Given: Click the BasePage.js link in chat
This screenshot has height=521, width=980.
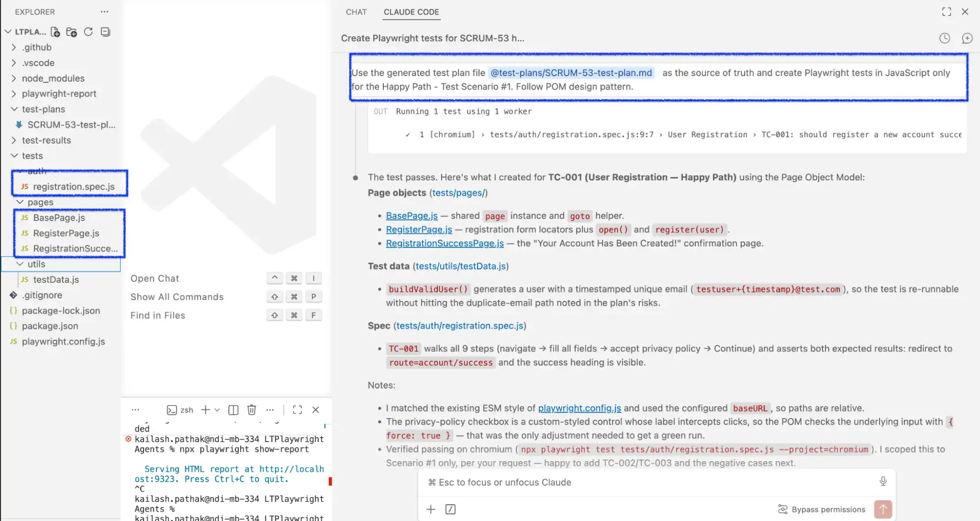Looking at the screenshot, I should click(411, 216).
